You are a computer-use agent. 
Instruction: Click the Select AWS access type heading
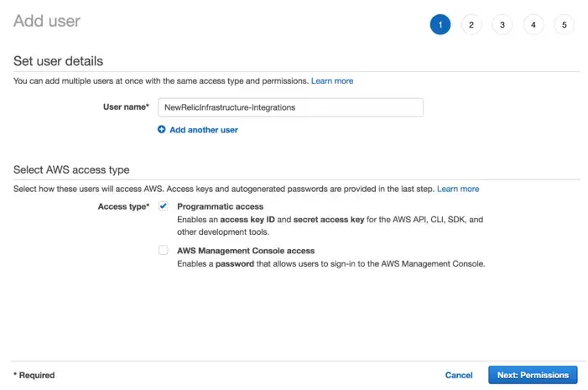(71, 170)
